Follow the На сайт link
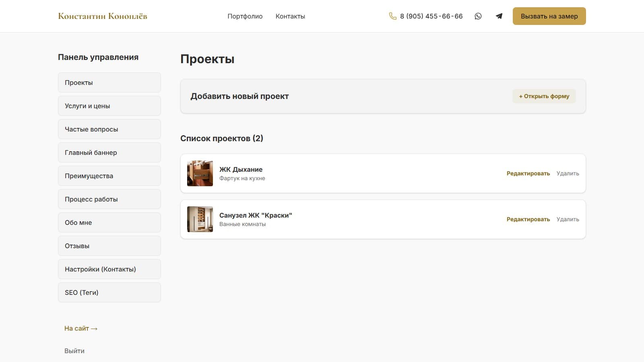 [x=81, y=328]
